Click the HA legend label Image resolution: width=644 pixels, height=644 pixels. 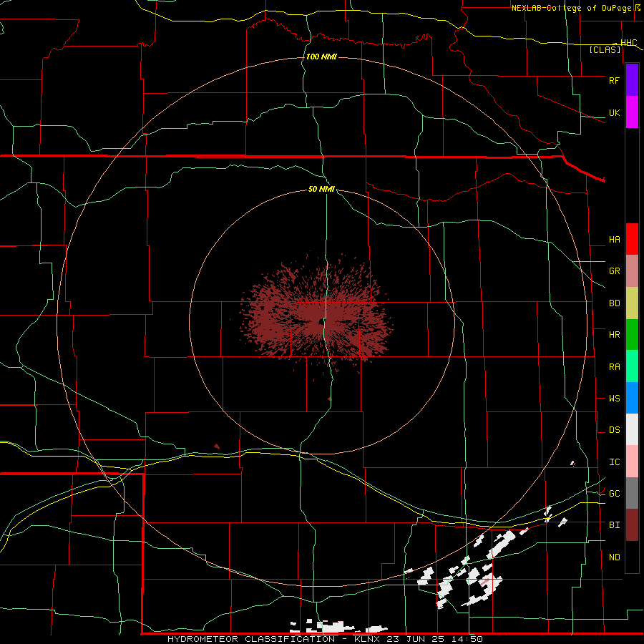[614, 240]
